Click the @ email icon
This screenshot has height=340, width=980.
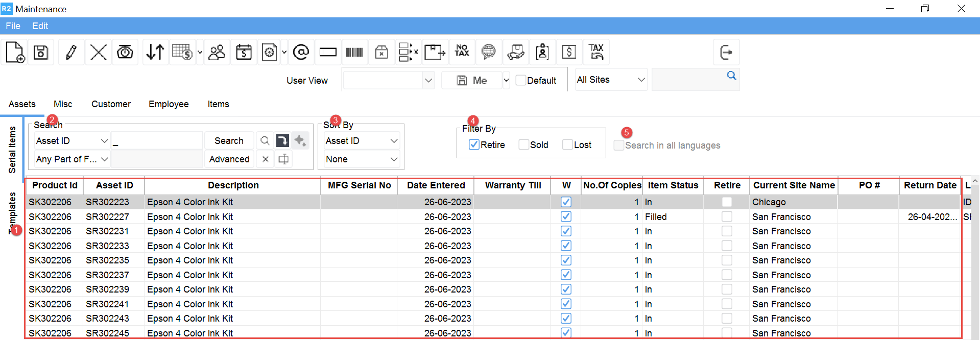pos(301,52)
